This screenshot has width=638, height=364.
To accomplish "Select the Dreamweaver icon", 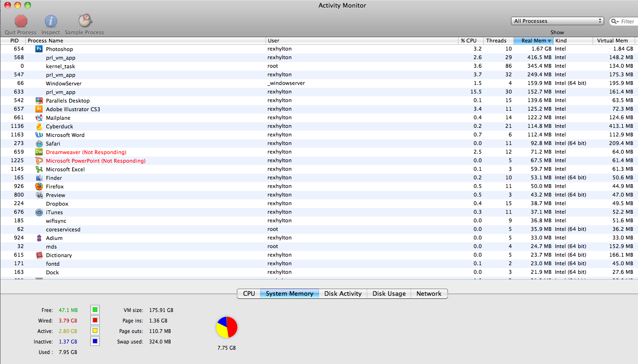I will (39, 152).
